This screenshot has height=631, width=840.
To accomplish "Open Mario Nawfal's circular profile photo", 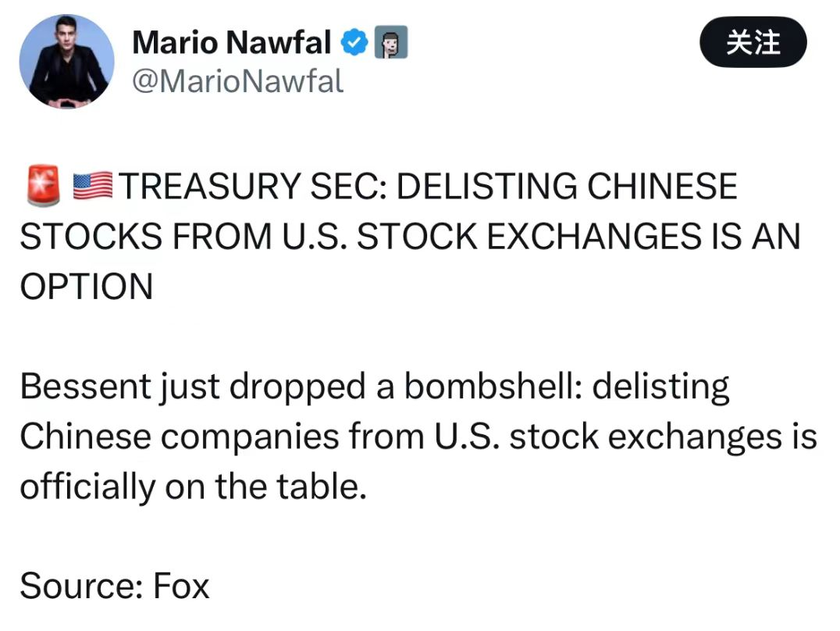I will [66, 61].
